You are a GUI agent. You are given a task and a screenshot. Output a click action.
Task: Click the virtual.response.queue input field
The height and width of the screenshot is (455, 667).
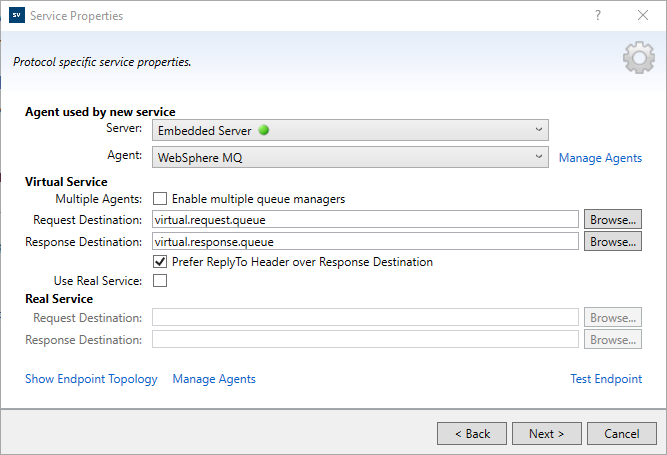point(365,241)
